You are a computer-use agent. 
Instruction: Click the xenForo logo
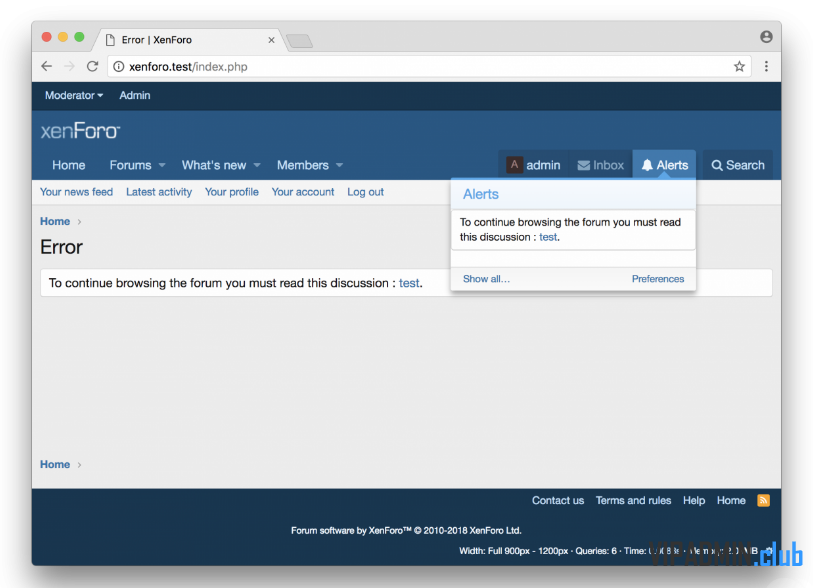[x=80, y=131]
